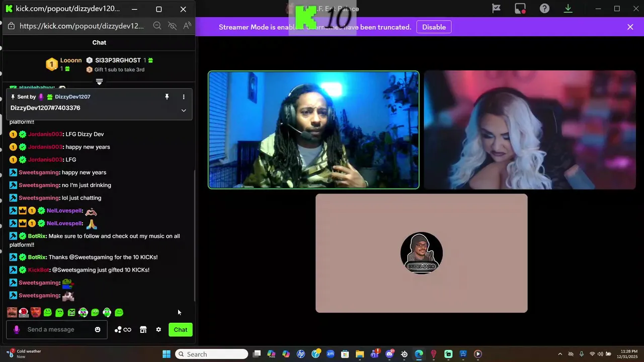The width and height of the screenshot is (644, 362).
Task: Click Jordanis003 on LFG Dizzy Dev message
Action: (x=45, y=134)
